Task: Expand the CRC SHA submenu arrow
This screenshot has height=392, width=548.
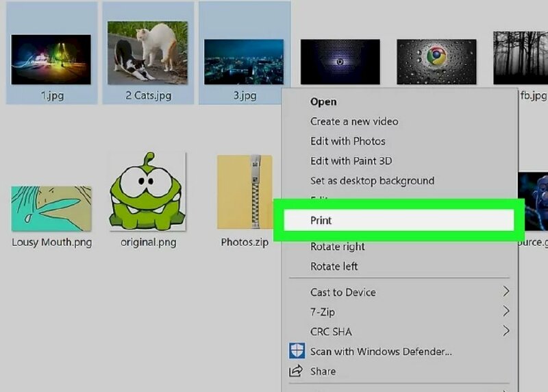Action: tap(506, 332)
